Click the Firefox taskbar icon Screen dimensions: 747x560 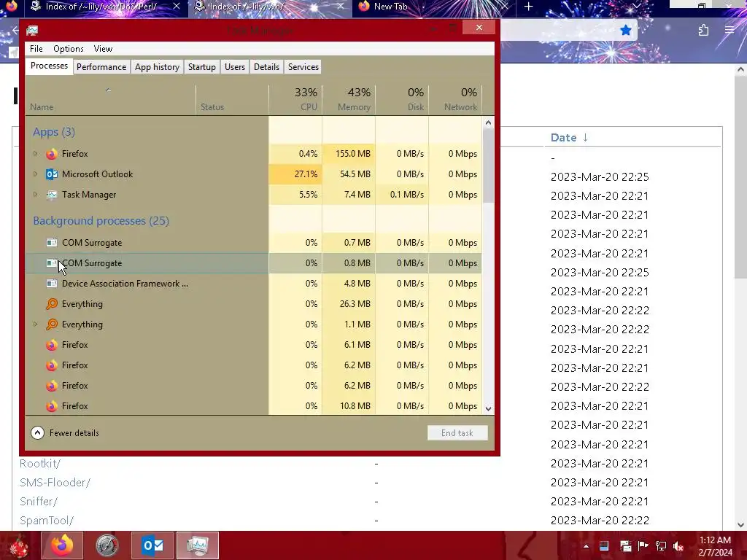tap(62, 545)
